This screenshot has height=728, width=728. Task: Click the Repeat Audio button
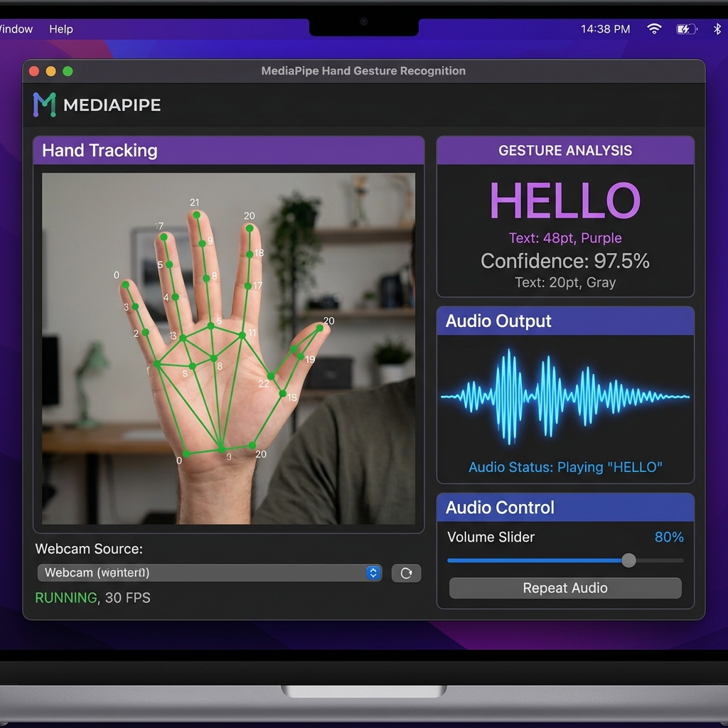(565, 588)
